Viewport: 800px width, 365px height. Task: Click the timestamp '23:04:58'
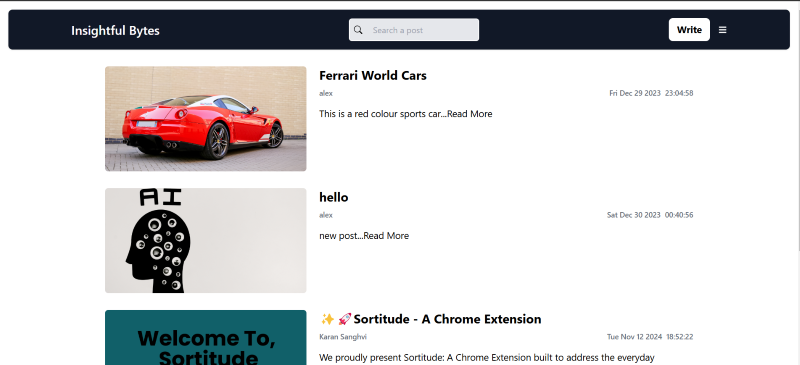tap(679, 93)
